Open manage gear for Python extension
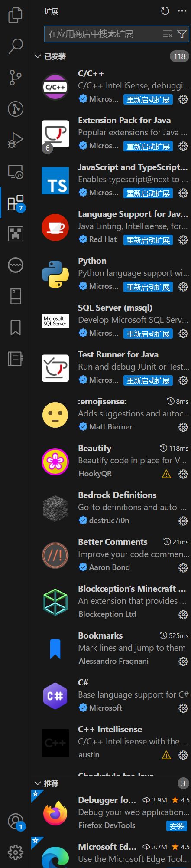The height and width of the screenshot is (868, 191). point(183,287)
